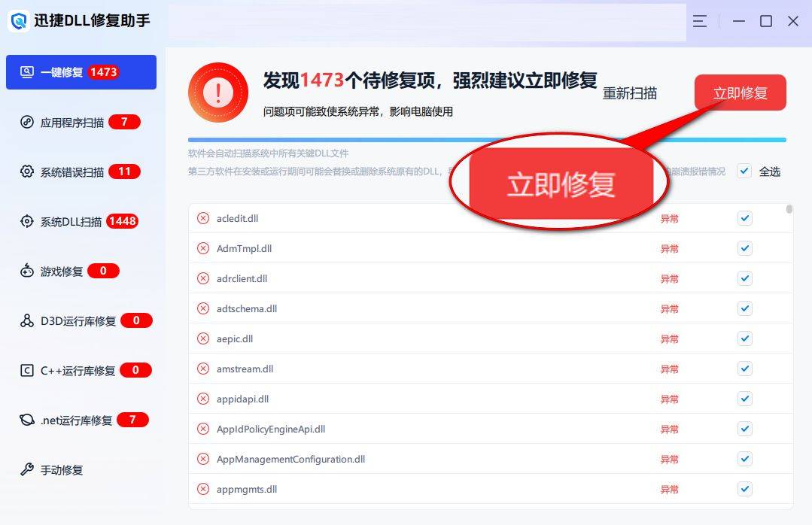Select the AppIdPolicyEngineApi.dll file name
This screenshot has height=525, width=812.
(x=271, y=429)
